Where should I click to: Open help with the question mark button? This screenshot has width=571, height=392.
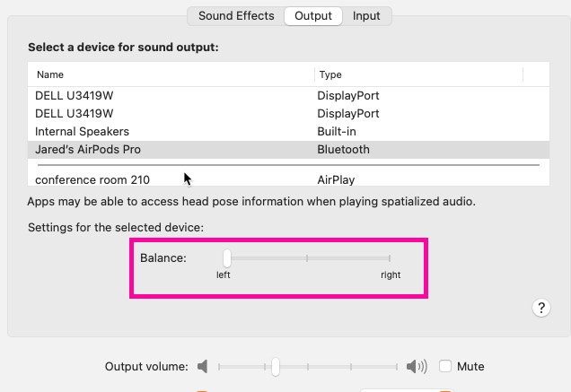point(541,308)
